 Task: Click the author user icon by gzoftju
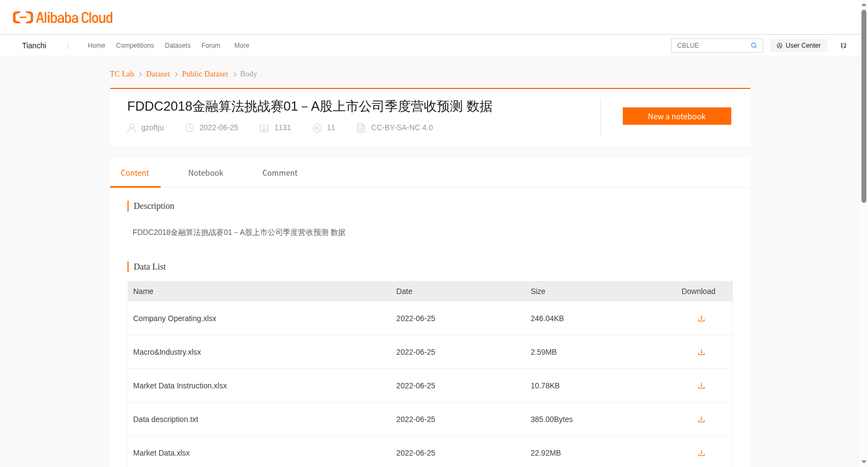point(131,128)
